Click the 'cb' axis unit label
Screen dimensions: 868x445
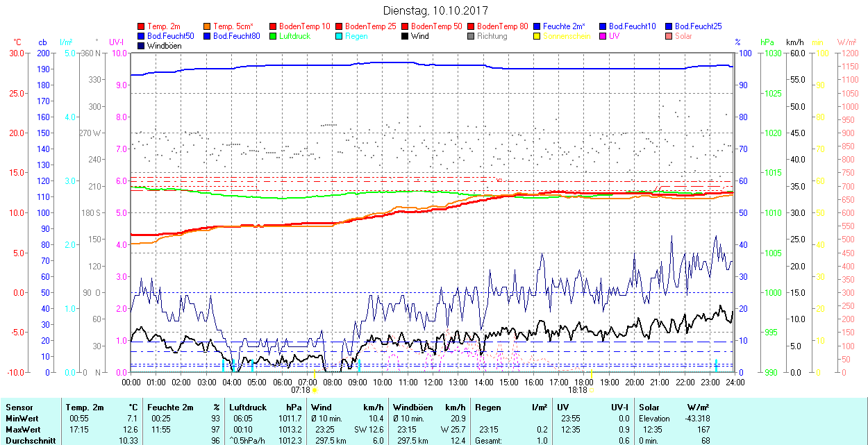43,42
